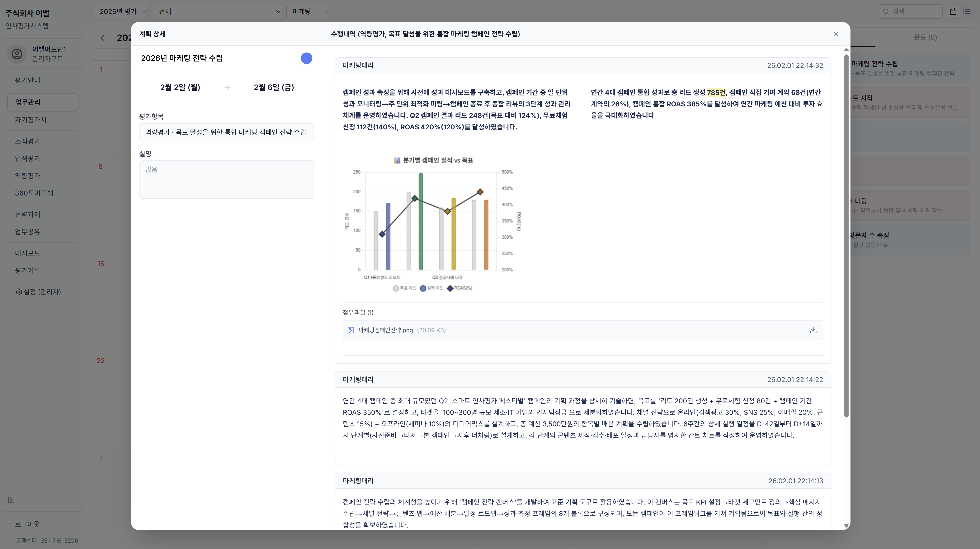Open 대시보드 from sidebar
The height and width of the screenshot is (549, 980).
27,253
